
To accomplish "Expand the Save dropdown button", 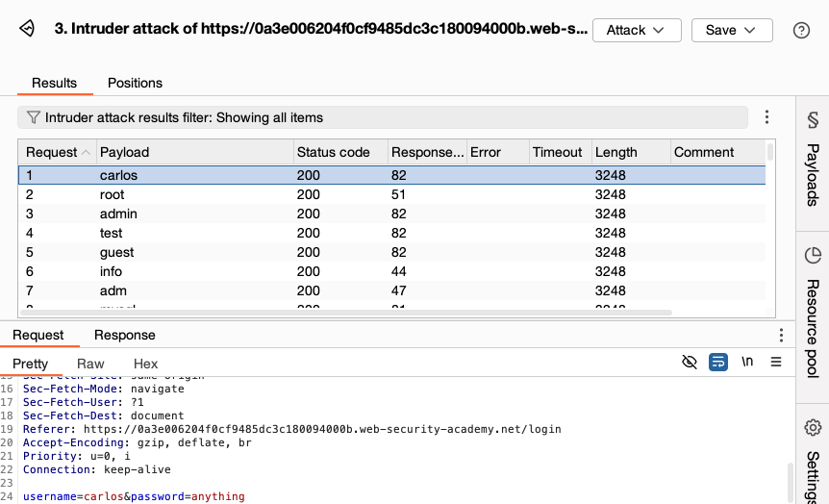I will [x=731, y=30].
